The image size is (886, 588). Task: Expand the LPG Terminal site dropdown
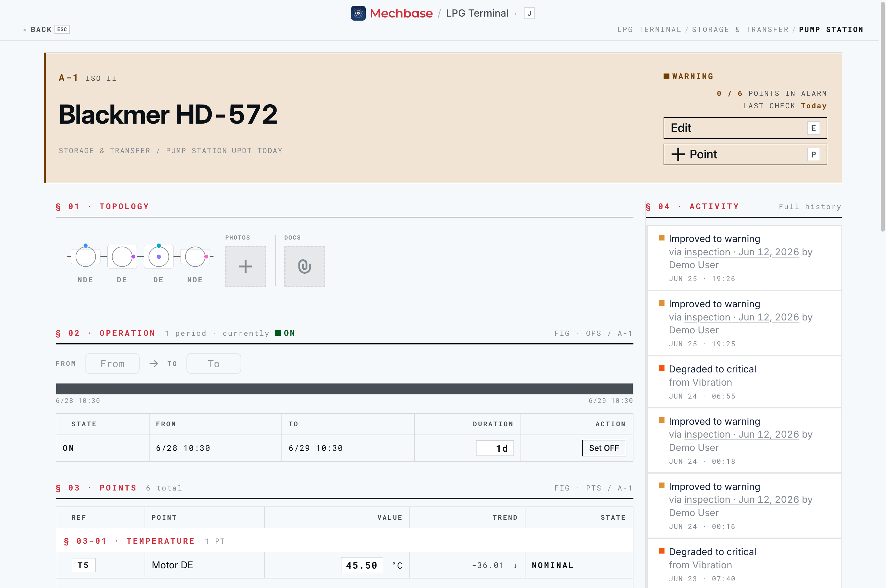[x=515, y=14]
